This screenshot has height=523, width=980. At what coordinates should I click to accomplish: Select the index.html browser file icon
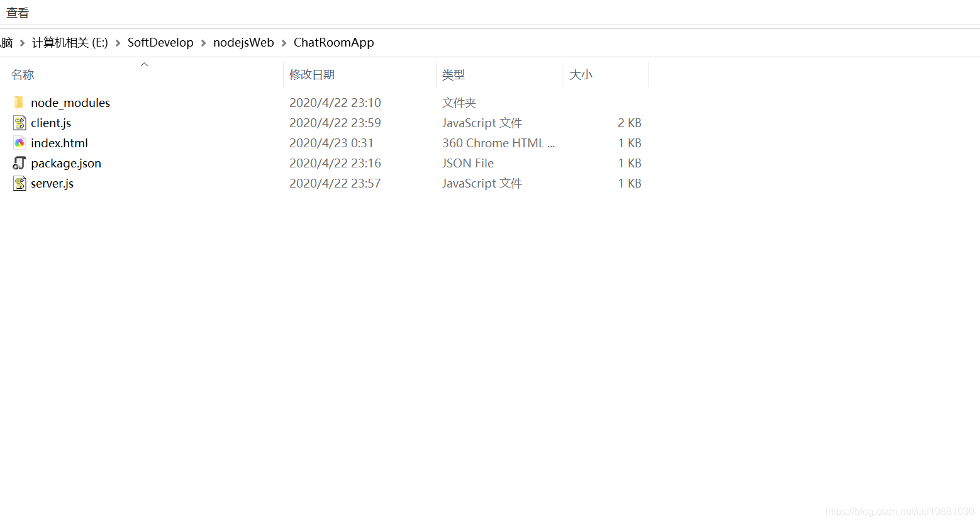click(19, 143)
